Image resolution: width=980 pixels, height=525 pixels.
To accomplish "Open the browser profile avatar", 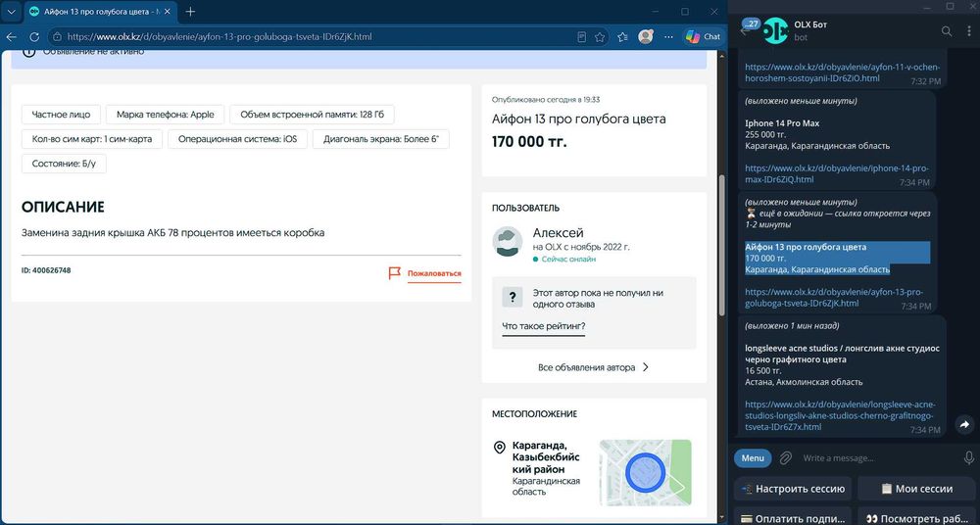I will click(x=646, y=37).
